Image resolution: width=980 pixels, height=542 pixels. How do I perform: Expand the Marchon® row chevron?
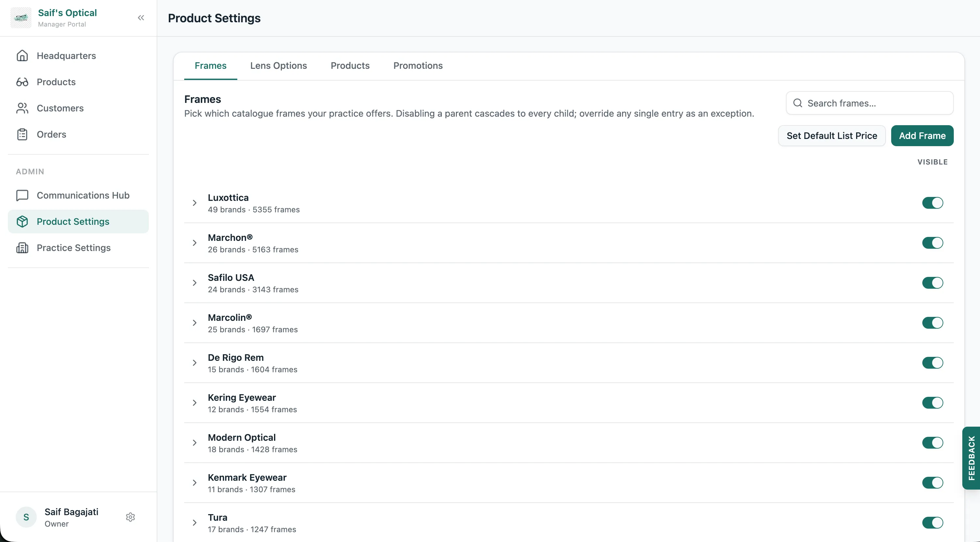[x=194, y=243]
